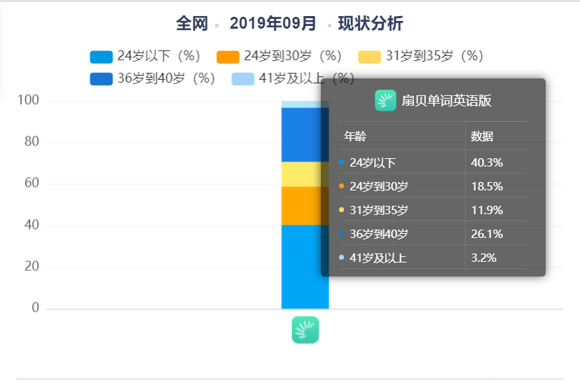Click the 0 y-axis label
Screen dimensions: 580x392
coord(36,307)
